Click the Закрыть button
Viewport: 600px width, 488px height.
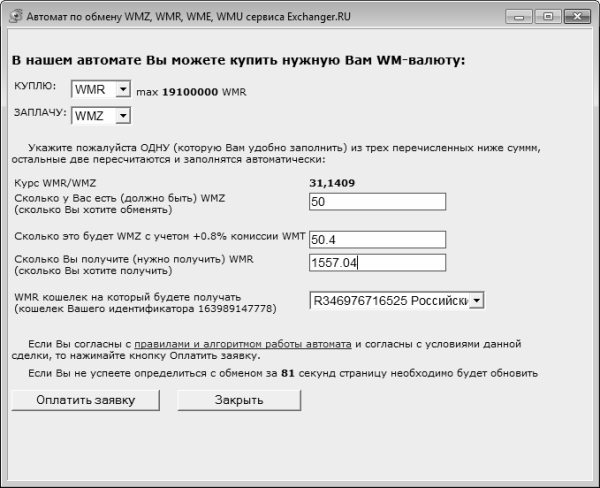click(239, 400)
